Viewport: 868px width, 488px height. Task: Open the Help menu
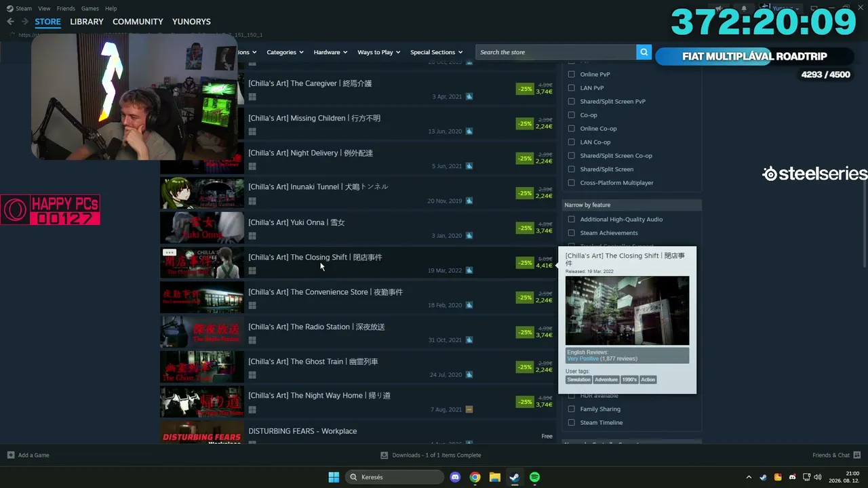click(111, 9)
